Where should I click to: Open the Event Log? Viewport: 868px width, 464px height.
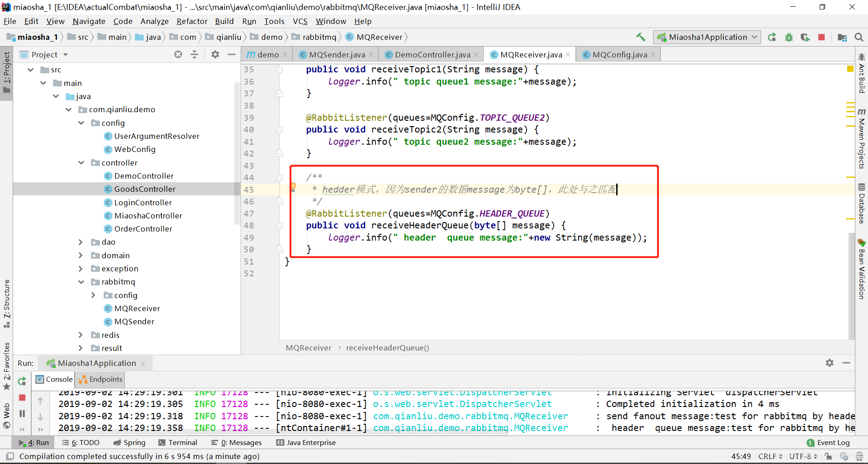pyautogui.click(x=828, y=443)
